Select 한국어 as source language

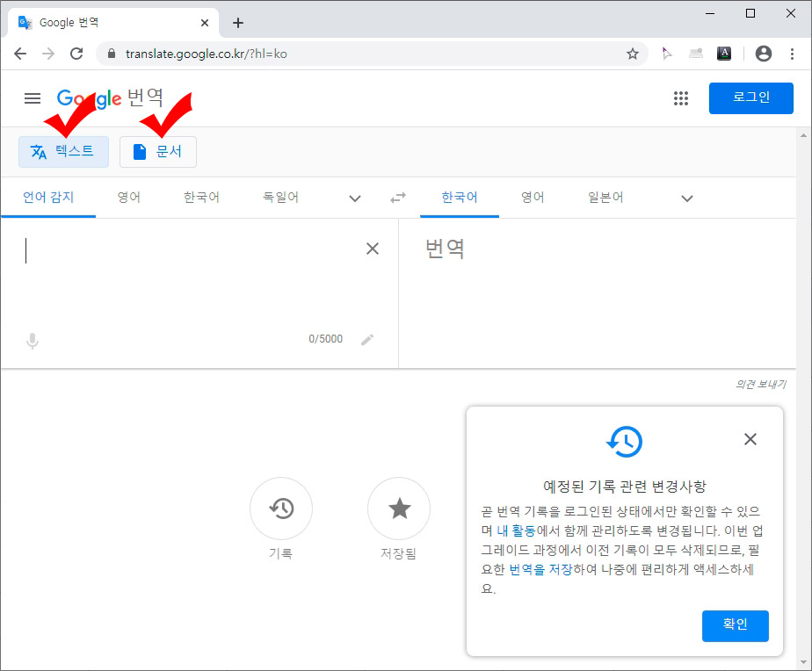coord(201,198)
